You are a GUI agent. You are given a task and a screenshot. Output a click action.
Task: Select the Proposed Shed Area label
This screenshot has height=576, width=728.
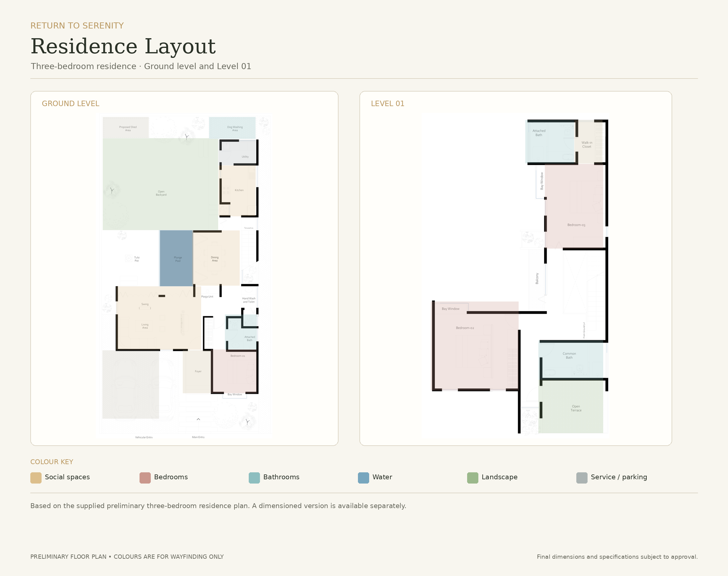(128, 129)
